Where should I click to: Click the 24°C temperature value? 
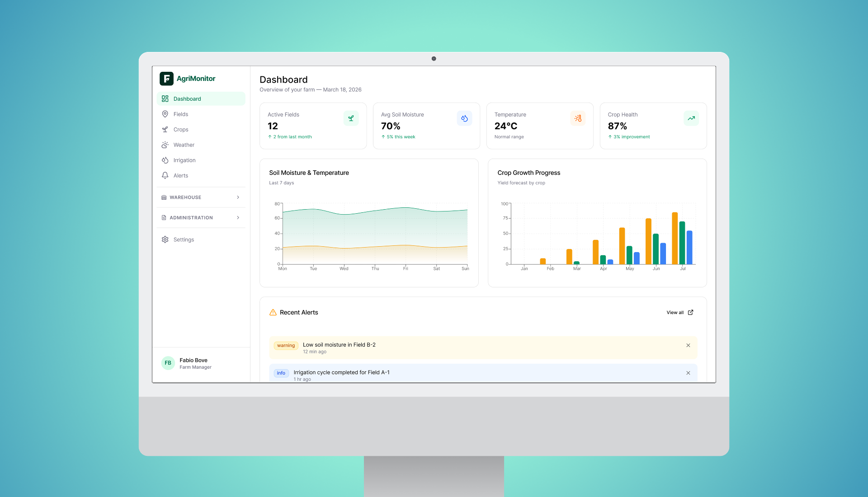(506, 127)
